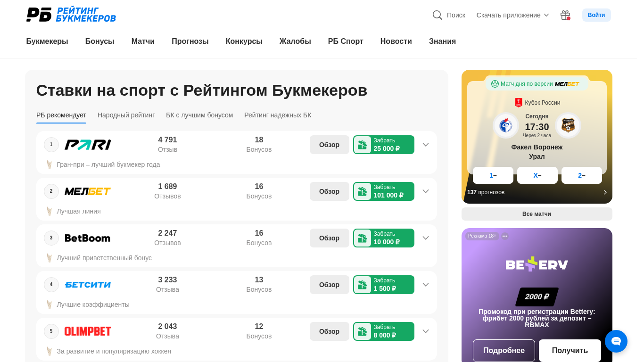Click the Бетсити bookmaker logo
Image resolution: width=644 pixels, height=362 pixels.
(x=88, y=285)
